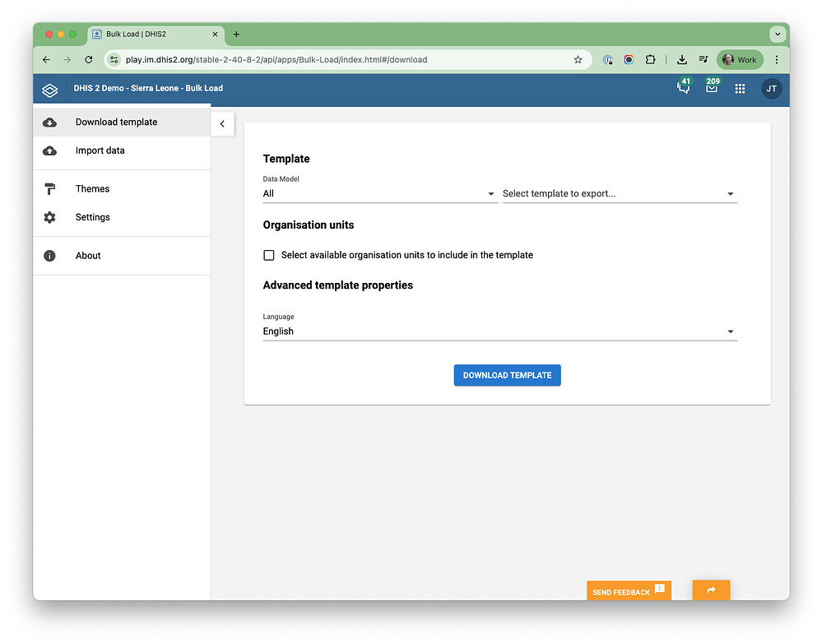The height and width of the screenshot is (644, 822).
Task: Click the About info icon
Action: [49, 256]
